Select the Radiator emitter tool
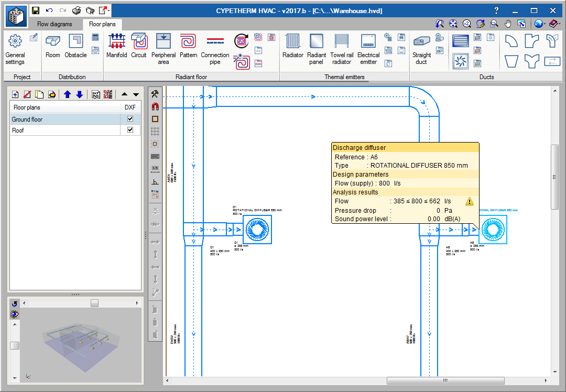Screen dimensions: 566x392 (x=292, y=46)
